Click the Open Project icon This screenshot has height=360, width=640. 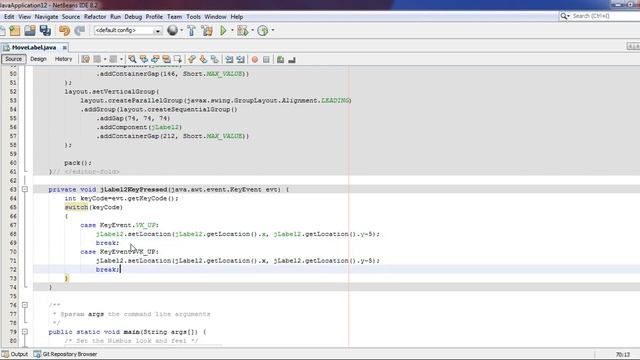pos(30,31)
